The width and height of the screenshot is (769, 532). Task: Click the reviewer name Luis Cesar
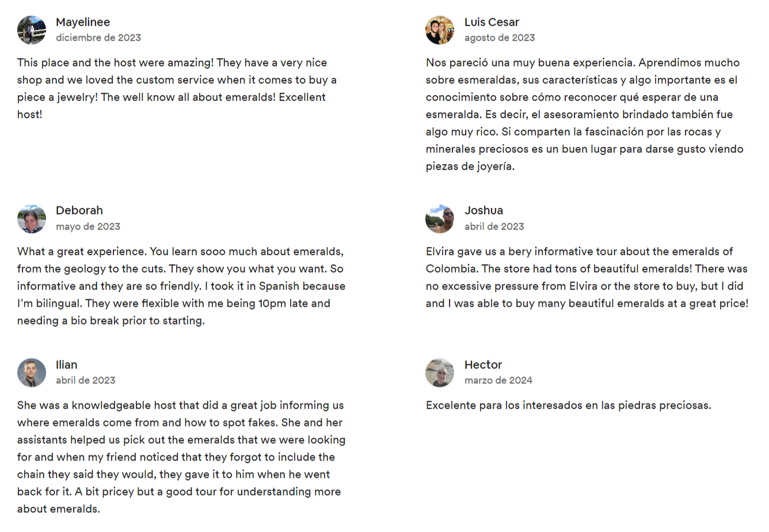tap(492, 22)
